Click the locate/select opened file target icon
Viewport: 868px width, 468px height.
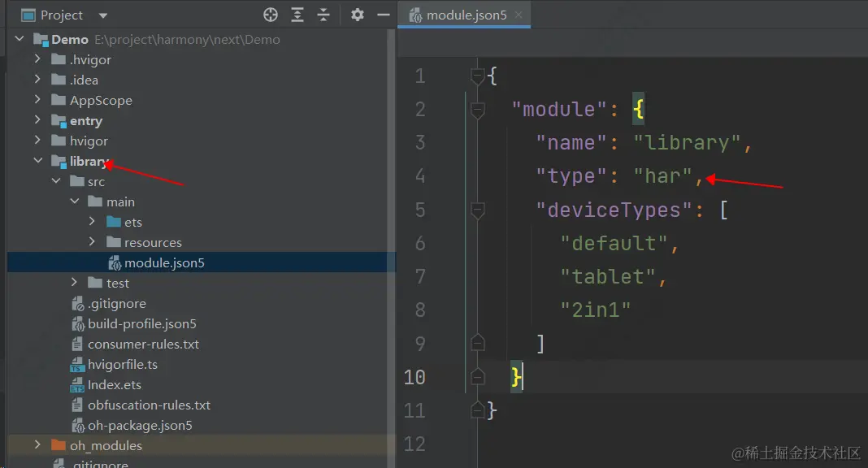pos(270,15)
